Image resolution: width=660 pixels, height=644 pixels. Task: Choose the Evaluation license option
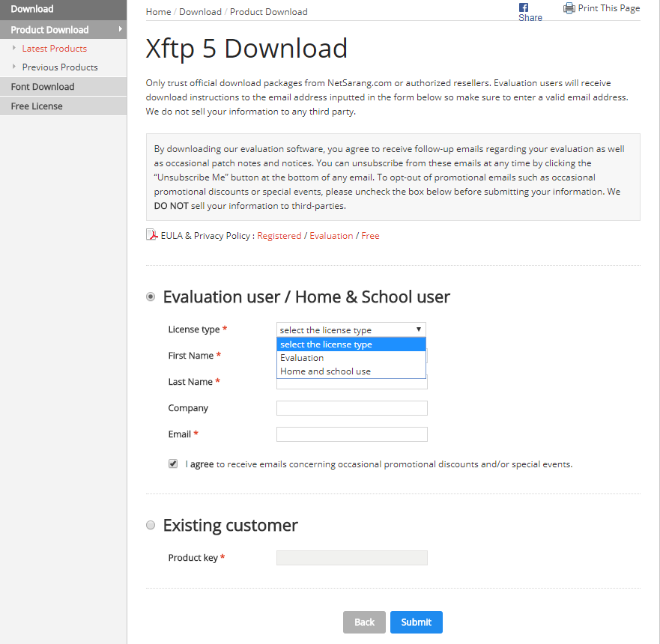351,358
